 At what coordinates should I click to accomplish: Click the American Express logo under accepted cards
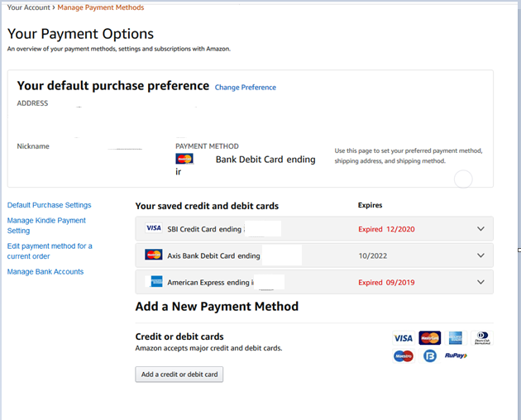tap(455, 338)
